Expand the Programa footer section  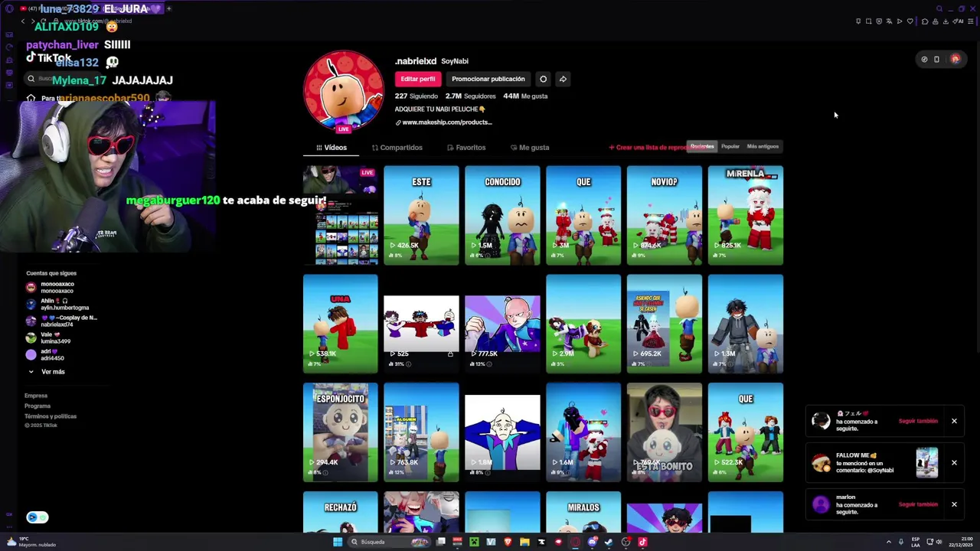click(x=38, y=406)
